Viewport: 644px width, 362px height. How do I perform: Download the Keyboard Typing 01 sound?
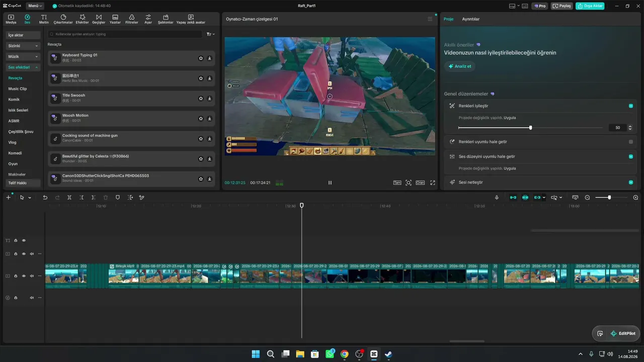[210, 58]
